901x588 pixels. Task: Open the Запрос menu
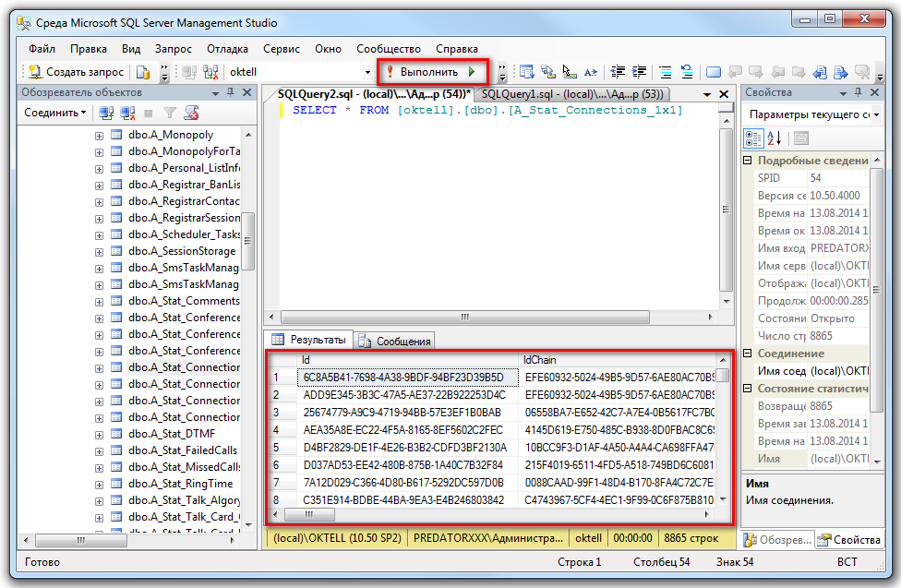click(x=174, y=48)
